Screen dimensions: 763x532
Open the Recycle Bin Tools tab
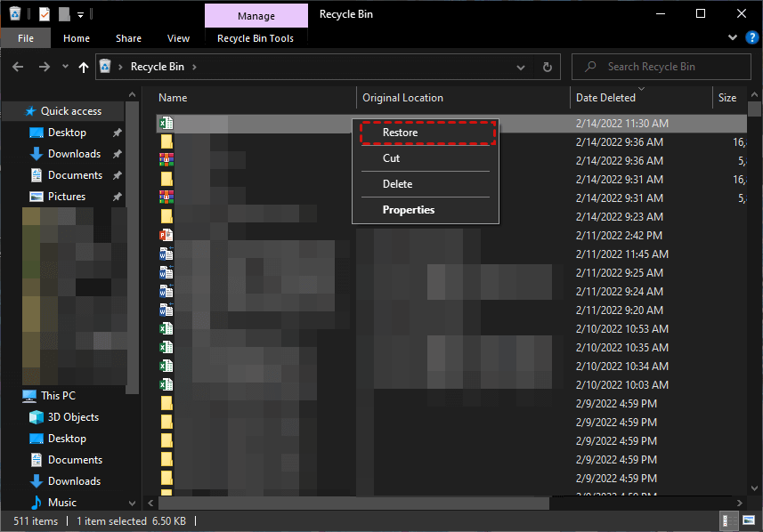[256, 38]
